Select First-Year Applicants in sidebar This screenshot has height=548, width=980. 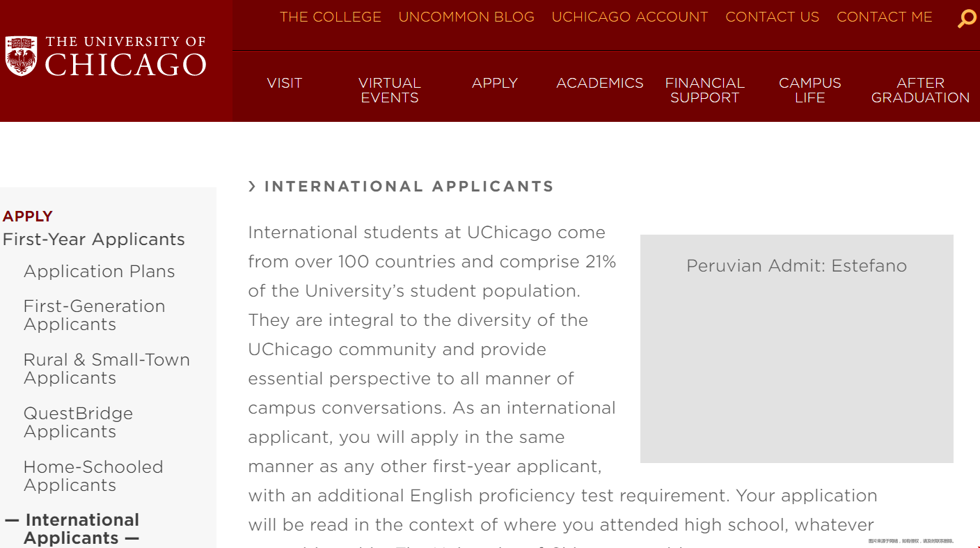[x=94, y=240]
